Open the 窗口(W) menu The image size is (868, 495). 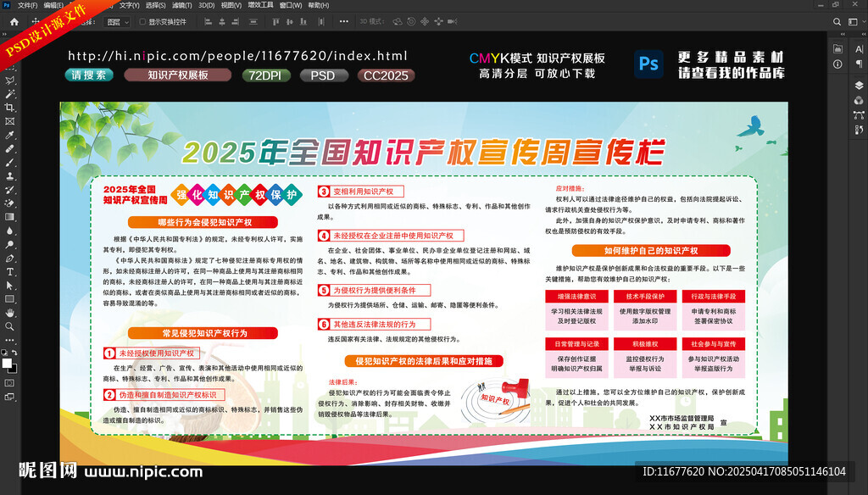point(291,5)
